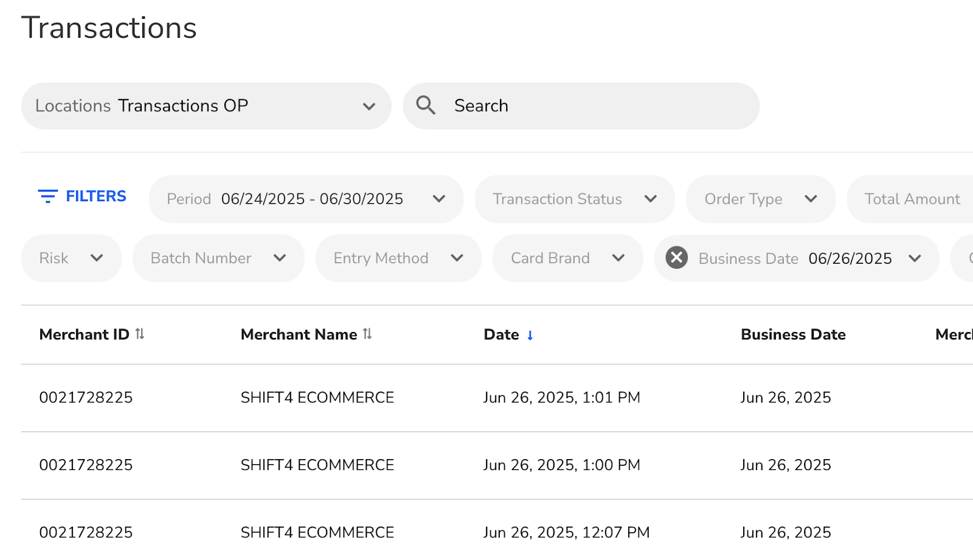Click the Business Date column header
973x560 pixels.
coord(793,334)
